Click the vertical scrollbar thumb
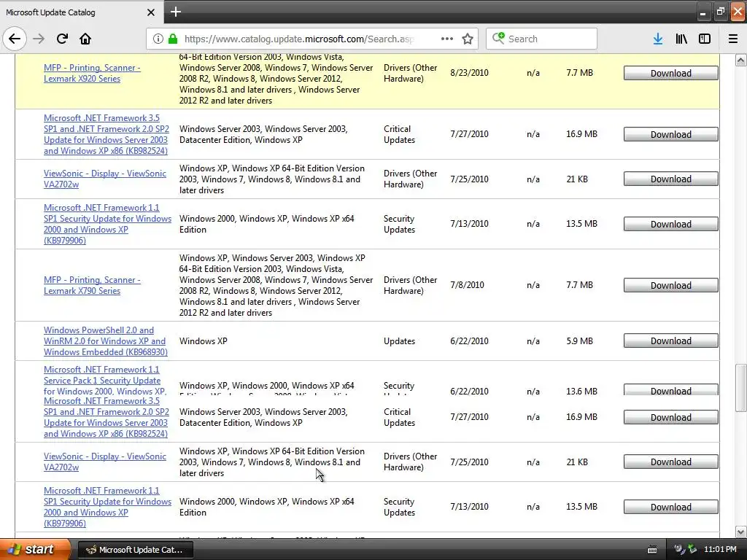 [x=740, y=388]
